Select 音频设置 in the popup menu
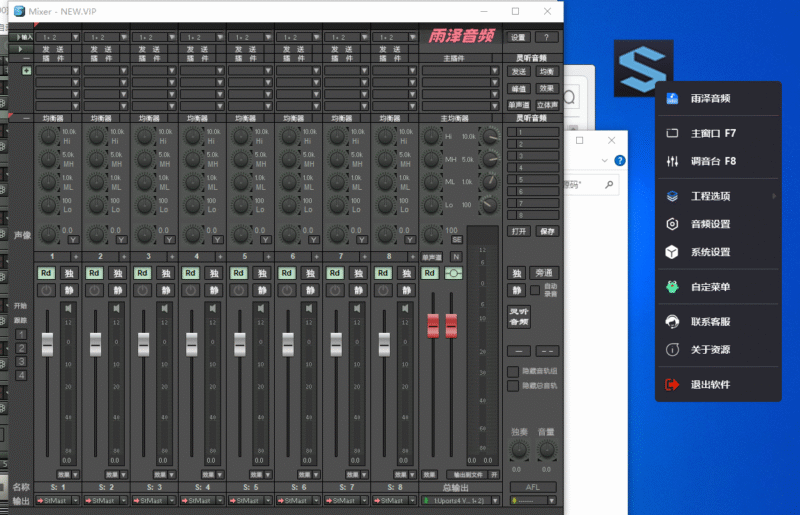The image size is (800, 515). (x=710, y=224)
